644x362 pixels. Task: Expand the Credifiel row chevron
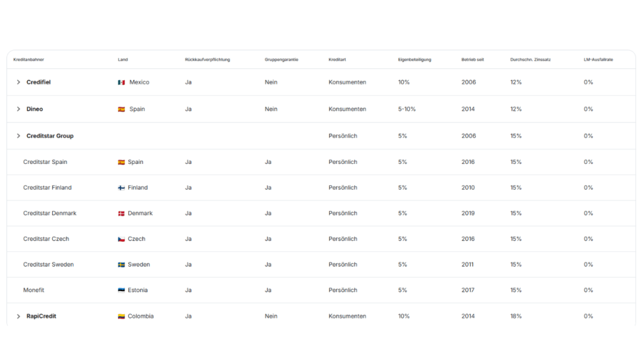[18, 82]
